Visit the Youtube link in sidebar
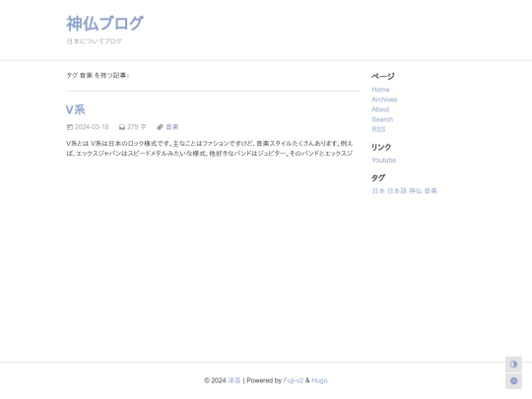 pyautogui.click(x=384, y=161)
